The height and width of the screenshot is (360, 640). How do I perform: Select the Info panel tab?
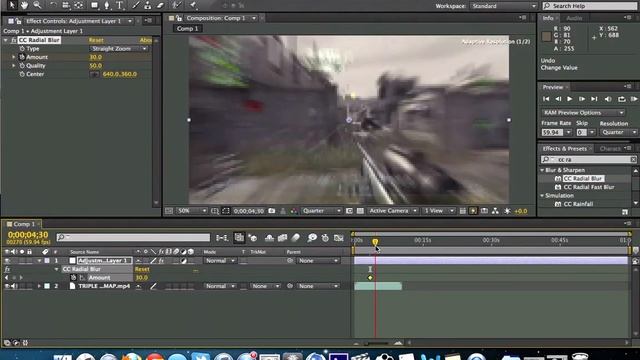pyautogui.click(x=548, y=18)
